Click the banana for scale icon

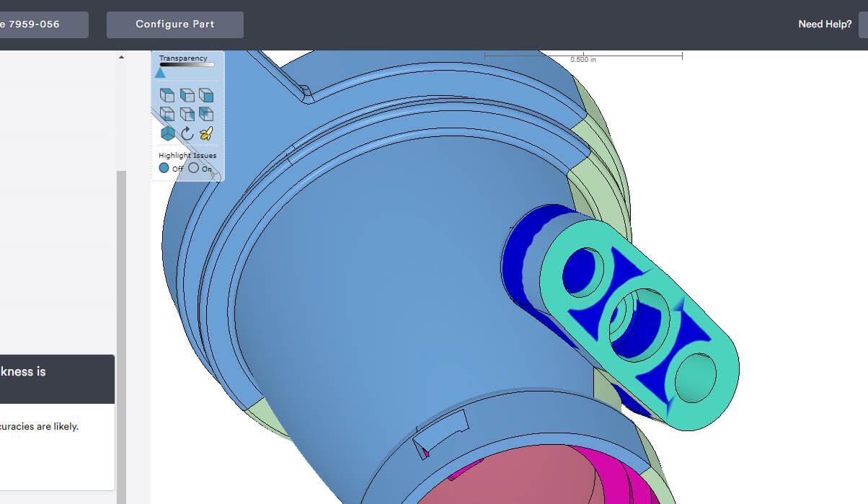click(x=205, y=132)
